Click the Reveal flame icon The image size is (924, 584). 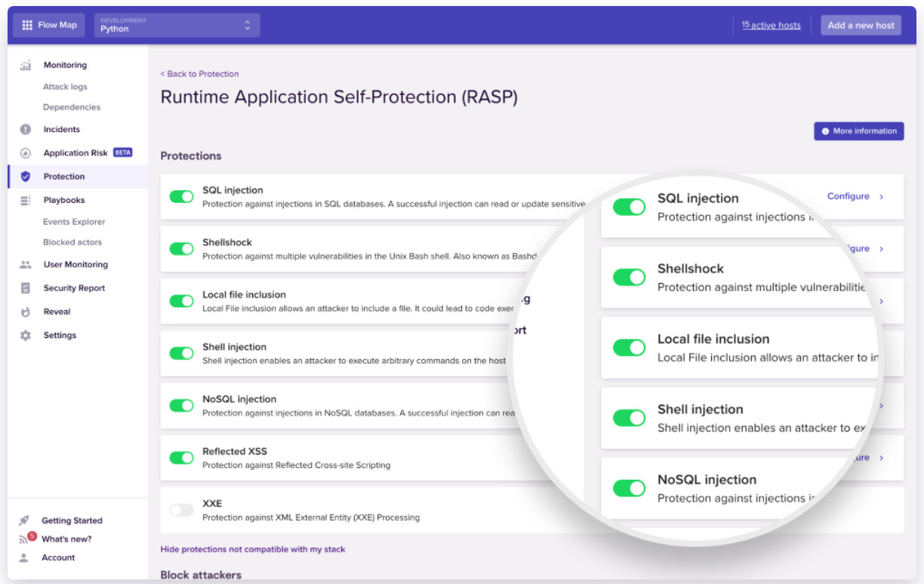pos(26,312)
